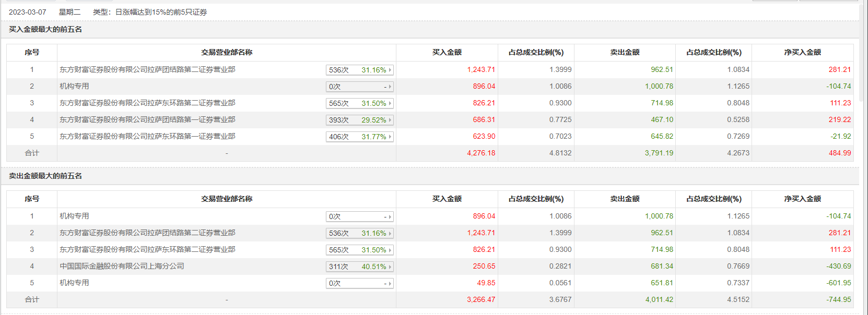Click the 买入金额最大的前五名 section title

point(45,29)
